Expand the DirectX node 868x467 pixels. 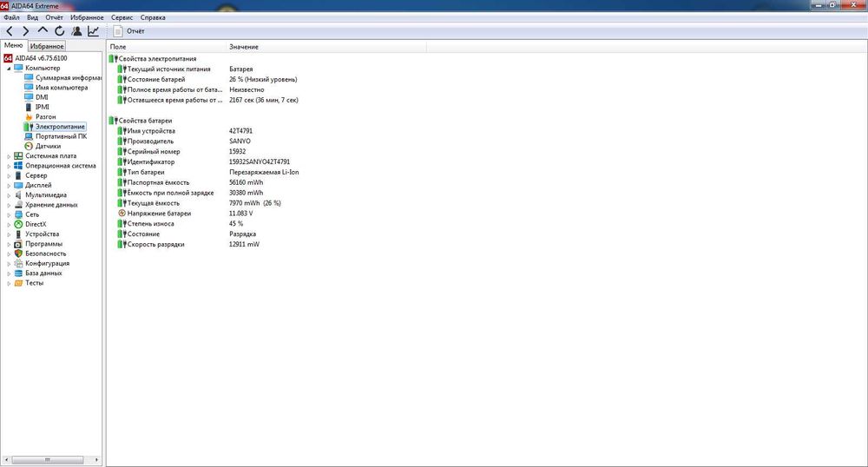coord(9,225)
